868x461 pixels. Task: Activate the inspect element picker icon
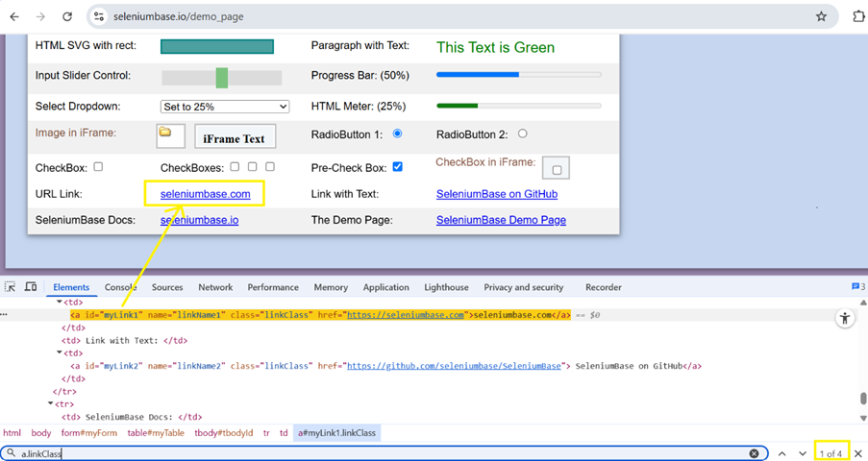point(10,286)
